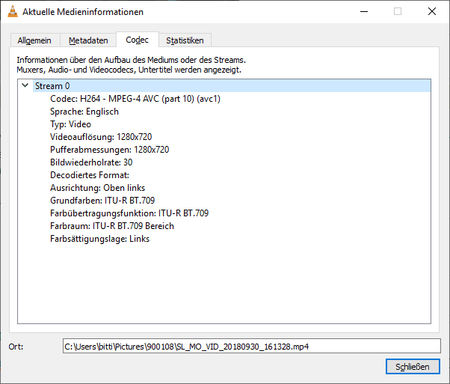Select the Stream 0 row
Viewport: 450px width, 384px height.
pyautogui.click(x=232, y=86)
